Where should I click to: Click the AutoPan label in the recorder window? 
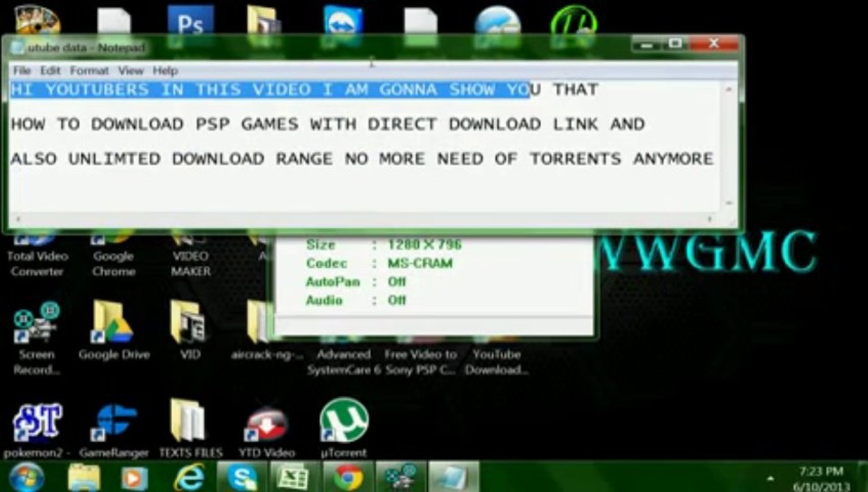[333, 282]
